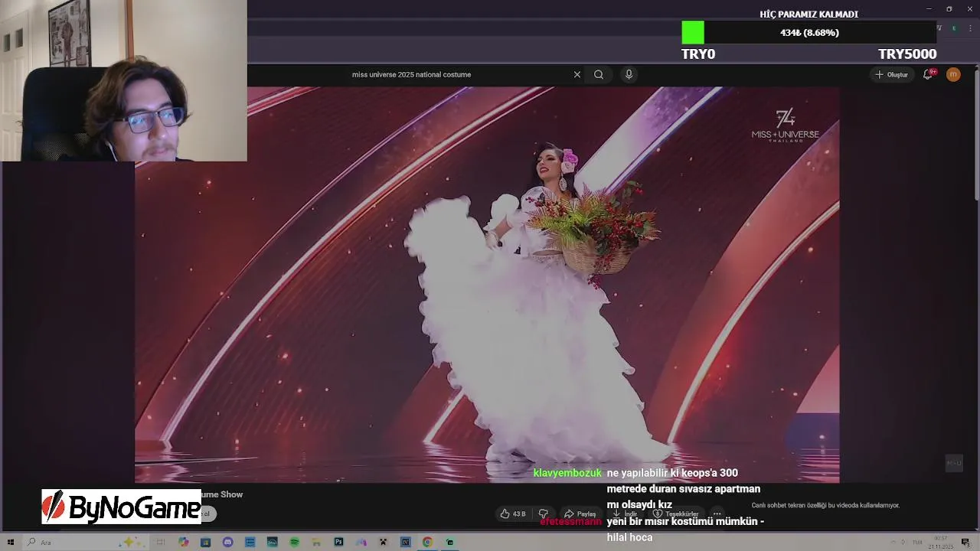980x551 pixels.
Task: Open the Oluştur create menu
Action: coord(892,74)
